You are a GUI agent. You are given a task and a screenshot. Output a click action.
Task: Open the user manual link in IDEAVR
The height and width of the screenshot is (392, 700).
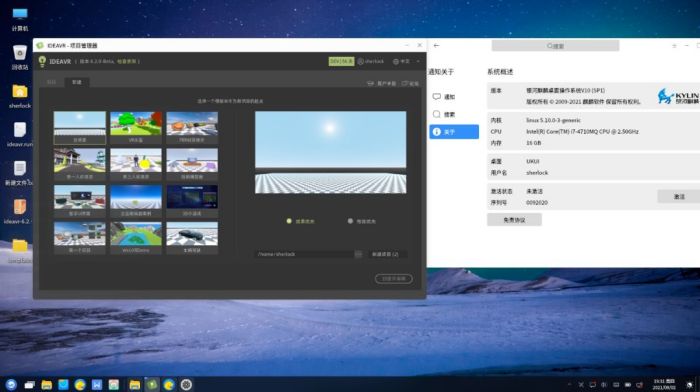(382, 83)
